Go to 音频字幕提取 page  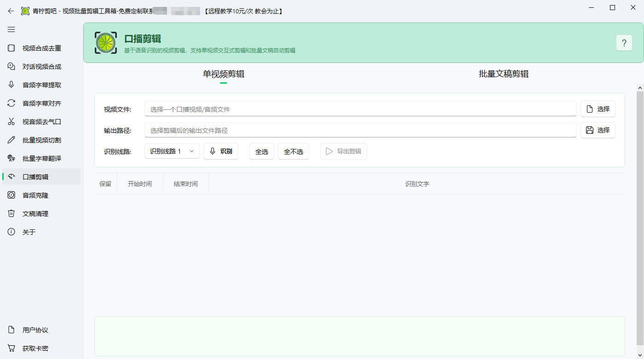tap(41, 85)
